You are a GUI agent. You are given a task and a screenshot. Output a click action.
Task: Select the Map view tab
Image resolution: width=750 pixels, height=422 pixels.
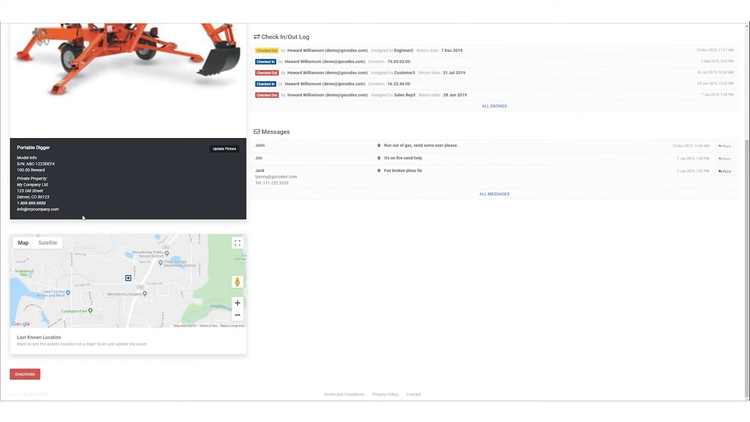[x=23, y=243]
